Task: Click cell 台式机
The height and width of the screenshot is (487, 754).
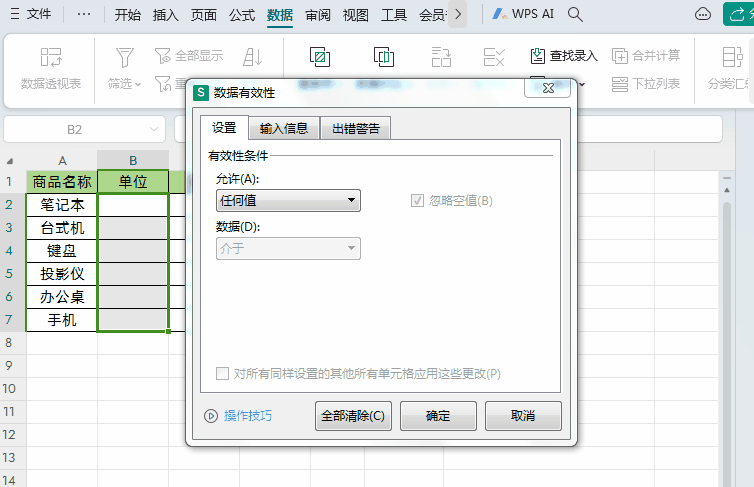Action: 62,228
